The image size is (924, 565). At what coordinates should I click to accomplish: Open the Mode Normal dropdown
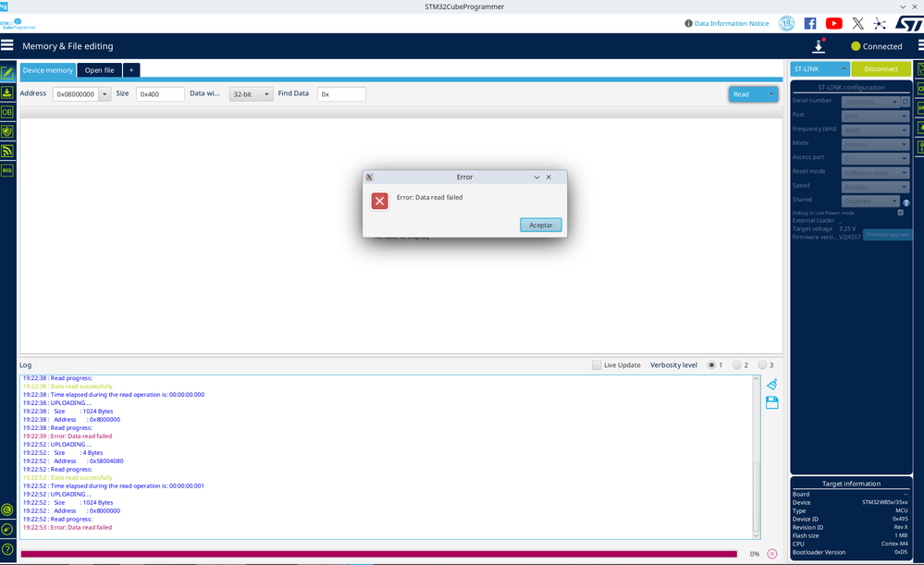click(x=876, y=144)
